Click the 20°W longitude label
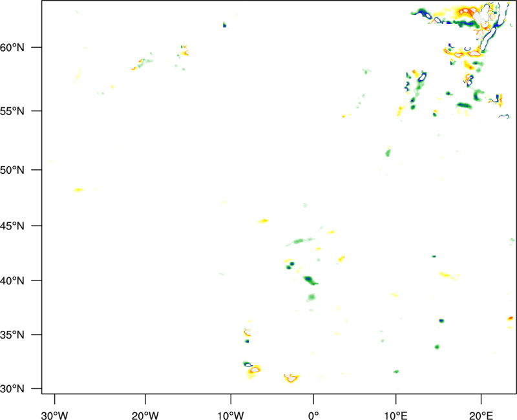 [145, 415]
